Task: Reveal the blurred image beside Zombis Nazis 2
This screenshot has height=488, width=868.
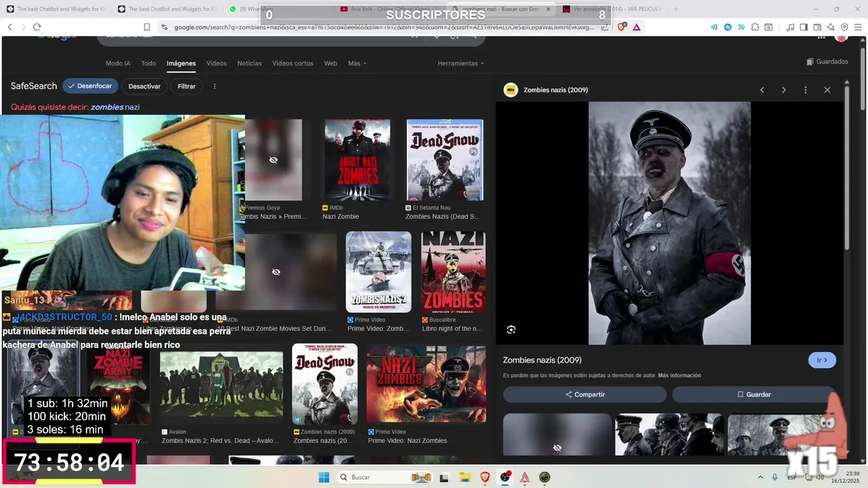Action: 276,272
